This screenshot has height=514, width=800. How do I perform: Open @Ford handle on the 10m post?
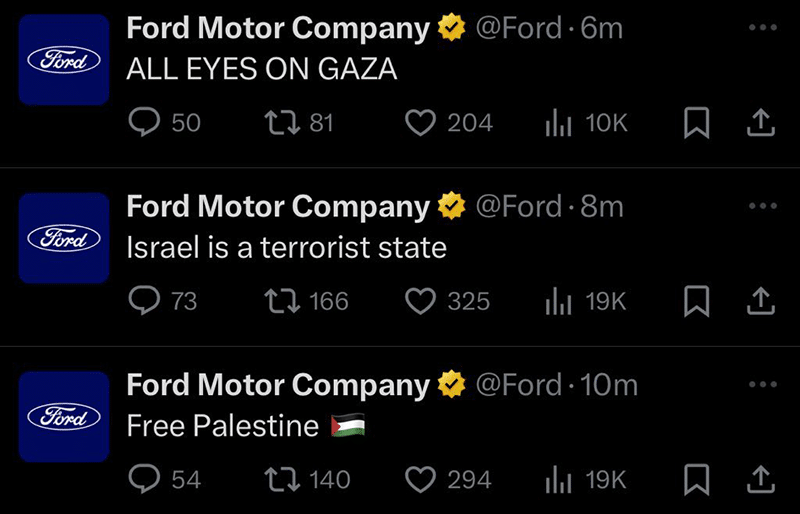519,385
